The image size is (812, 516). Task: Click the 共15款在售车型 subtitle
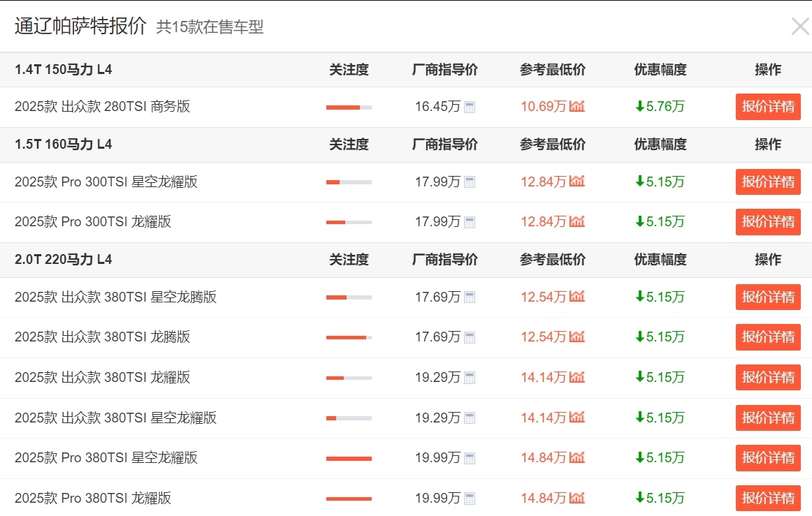pos(210,27)
